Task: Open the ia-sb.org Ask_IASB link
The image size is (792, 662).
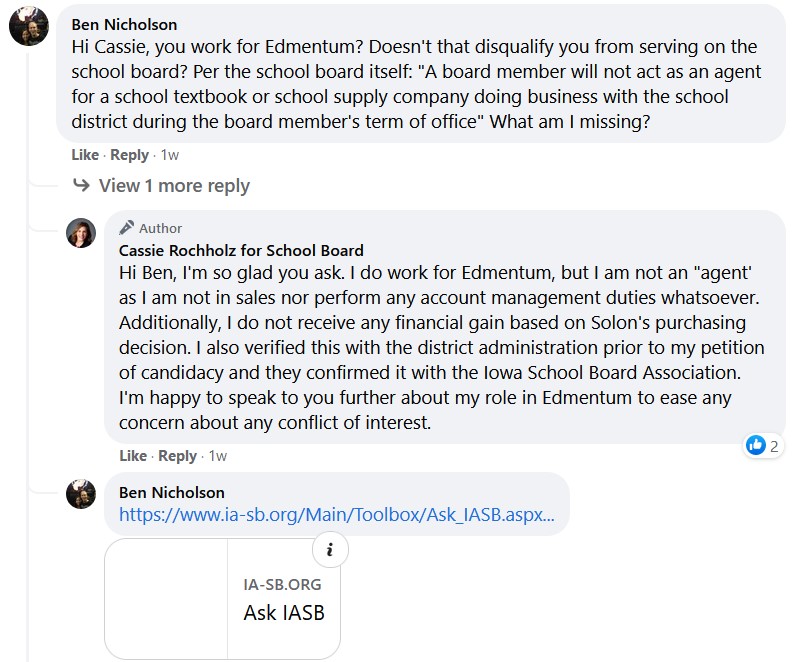Action: pyautogui.click(x=336, y=516)
